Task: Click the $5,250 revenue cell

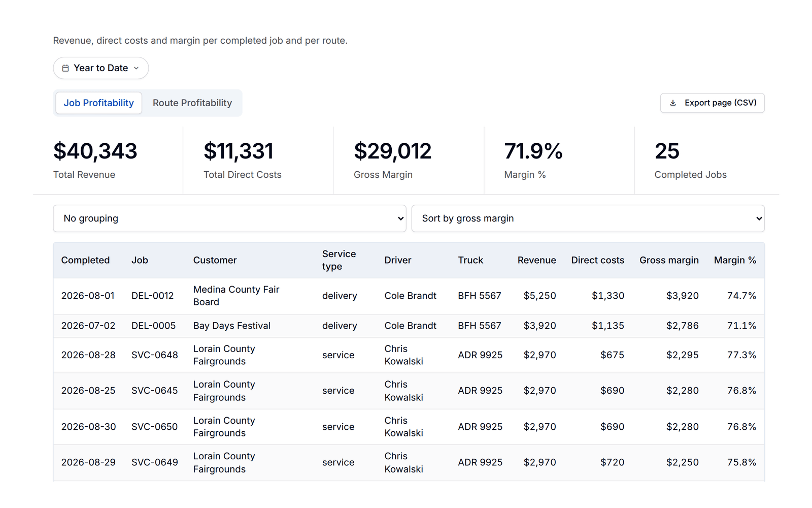Action: coord(540,296)
